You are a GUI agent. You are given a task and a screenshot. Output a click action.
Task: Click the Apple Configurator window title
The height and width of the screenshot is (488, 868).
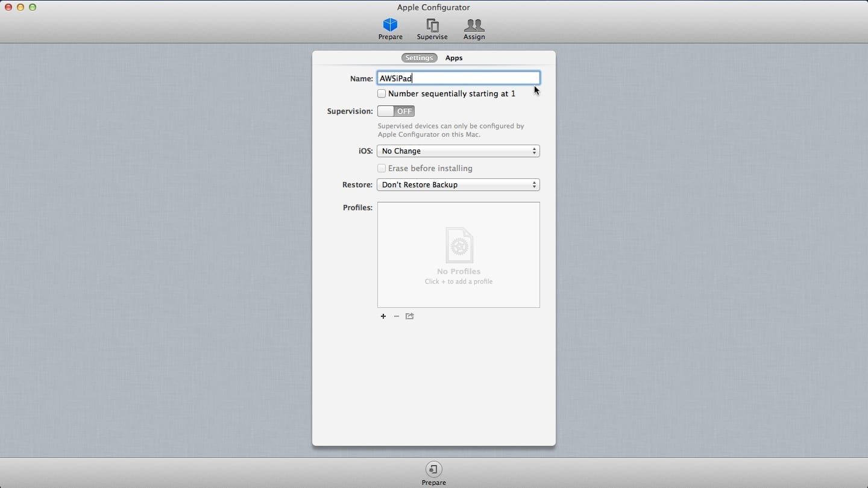[x=433, y=7]
